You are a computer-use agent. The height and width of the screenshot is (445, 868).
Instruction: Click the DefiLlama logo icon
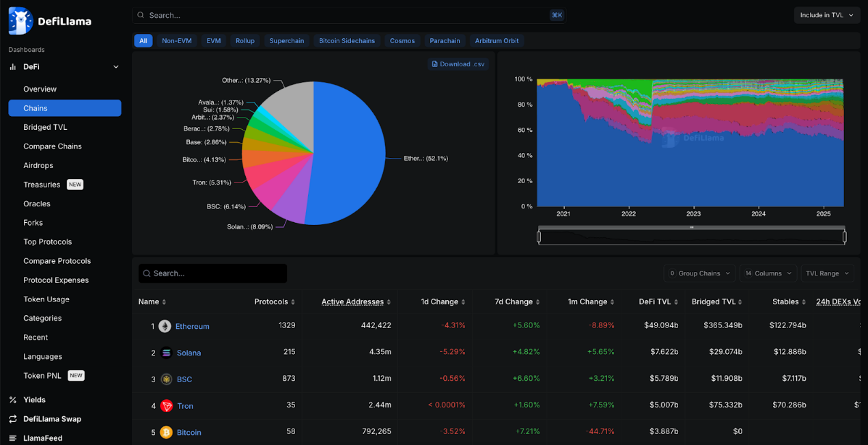click(x=20, y=21)
